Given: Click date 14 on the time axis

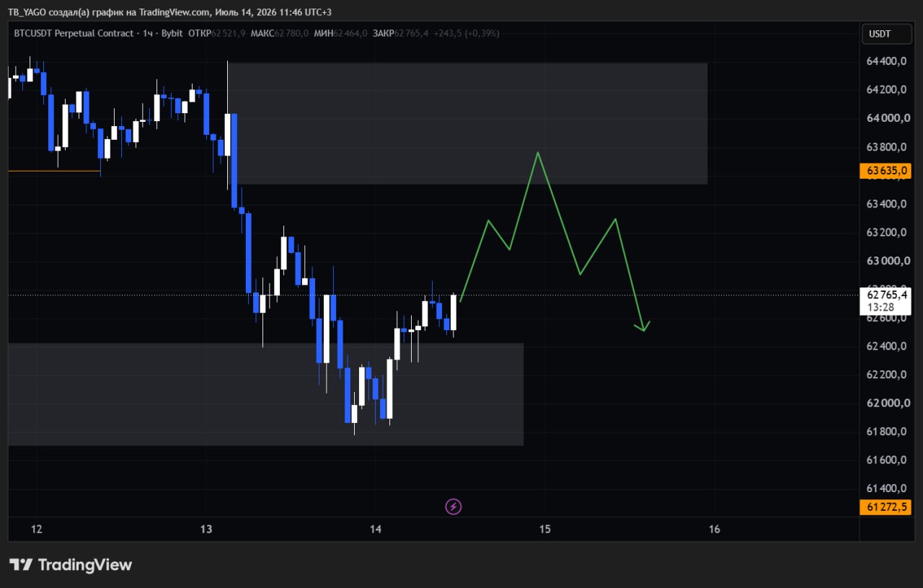Looking at the screenshot, I should pyautogui.click(x=376, y=529).
